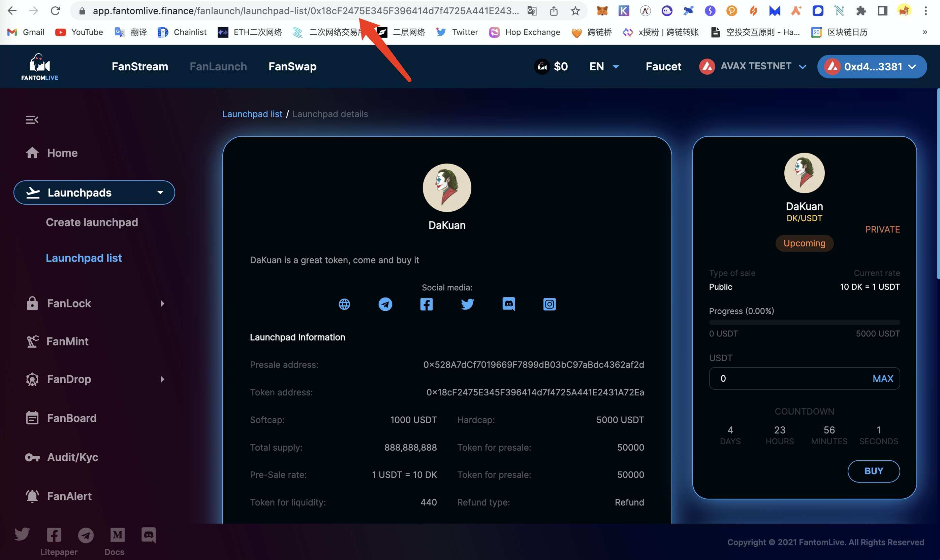940x560 pixels.
Task: Open the AVAX TESTNET network selector
Action: (753, 67)
